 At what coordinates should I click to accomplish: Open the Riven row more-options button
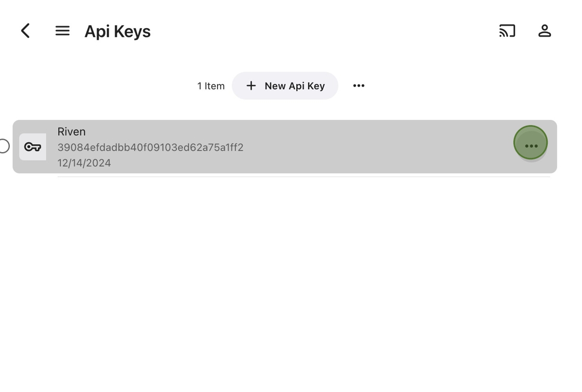[531, 143]
